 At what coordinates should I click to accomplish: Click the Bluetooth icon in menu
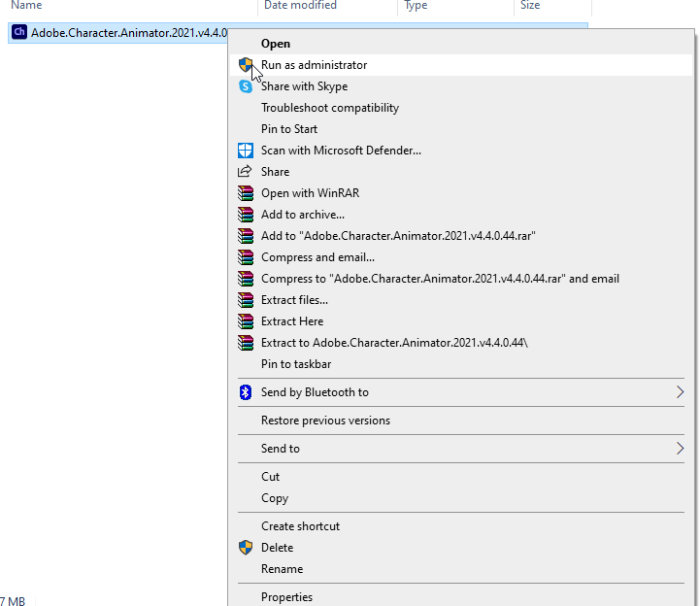point(245,392)
